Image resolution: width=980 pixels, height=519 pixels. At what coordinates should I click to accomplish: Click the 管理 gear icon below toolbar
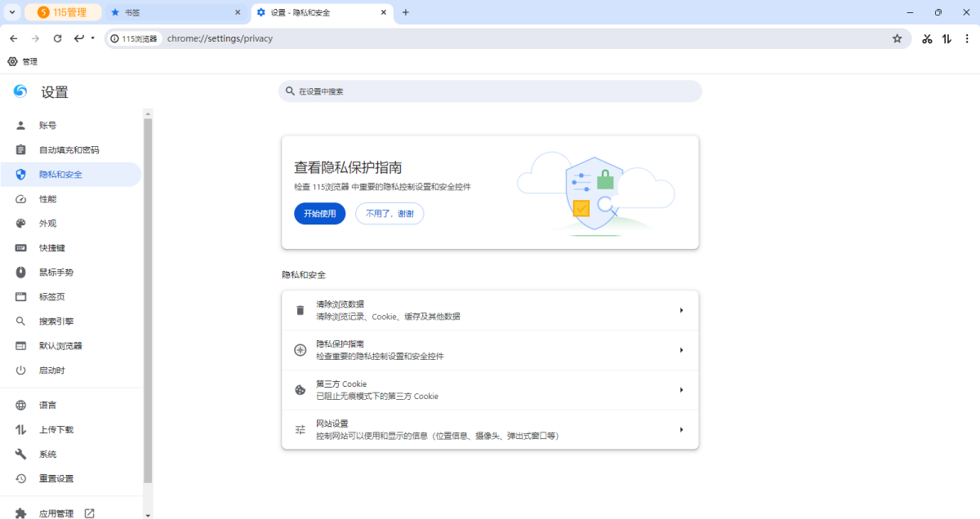coord(11,61)
